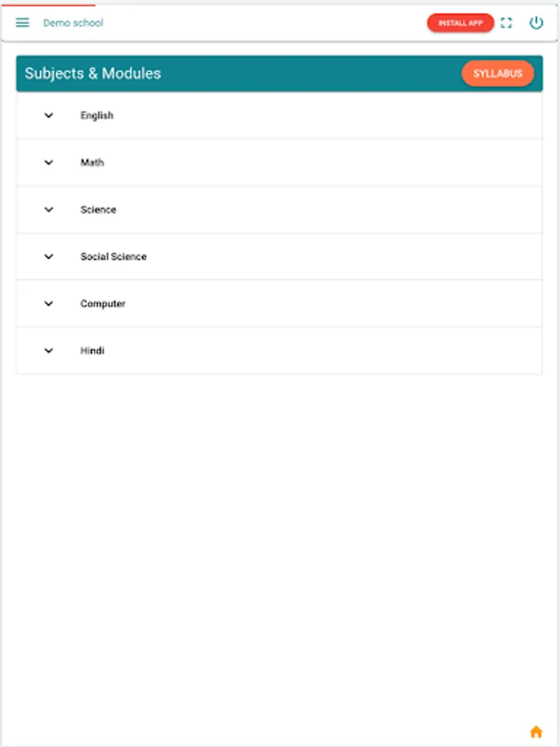
Task: Expand the Social Science chevron
Action: (49, 256)
